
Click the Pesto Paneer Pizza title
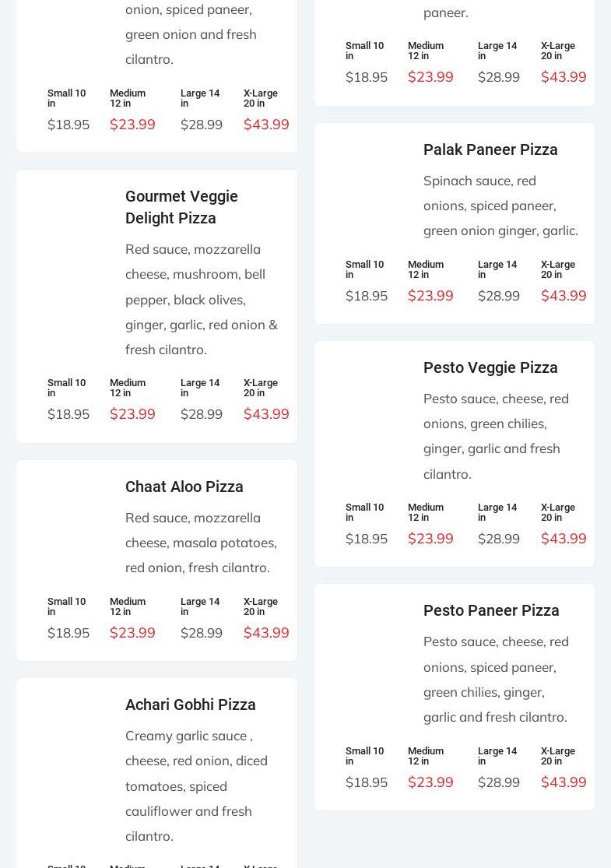[x=491, y=610]
